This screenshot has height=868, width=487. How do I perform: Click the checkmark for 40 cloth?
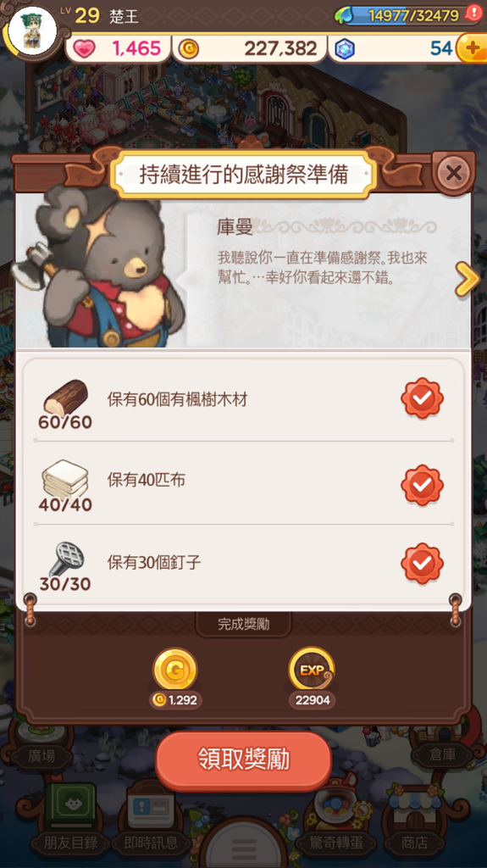(423, 485)
